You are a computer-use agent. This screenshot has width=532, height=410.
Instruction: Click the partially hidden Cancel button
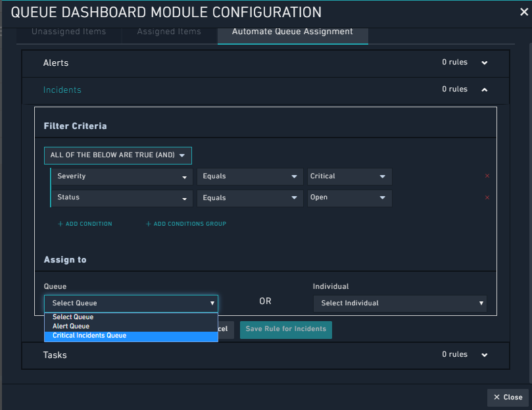coord(226,330)
